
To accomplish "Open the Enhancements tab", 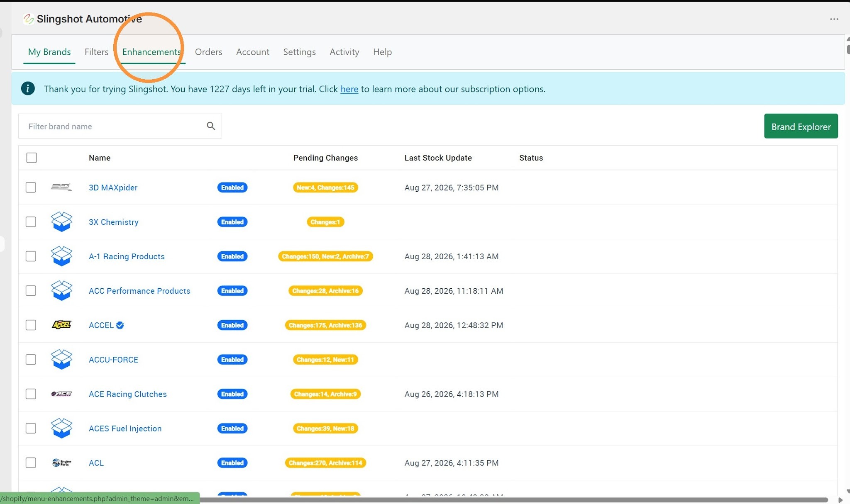I will (x=151, y=52).
